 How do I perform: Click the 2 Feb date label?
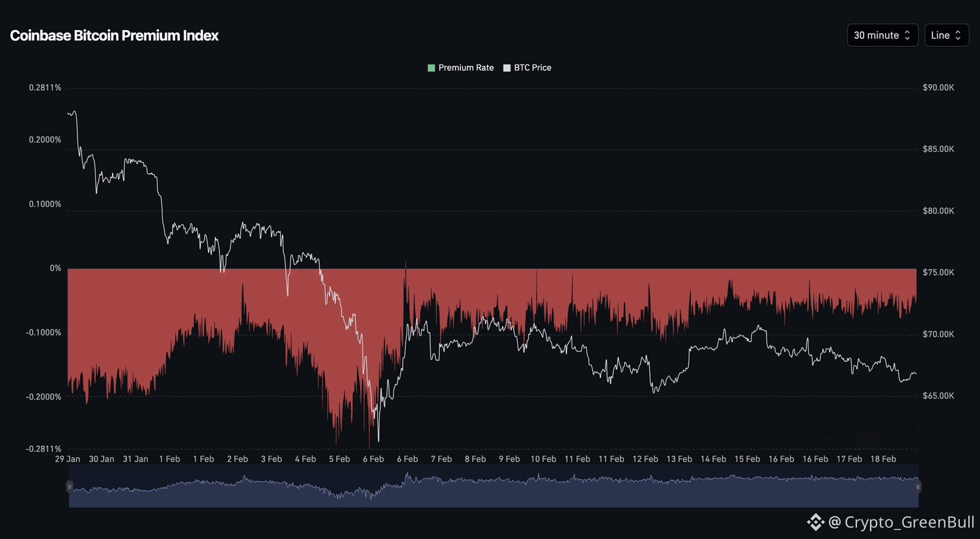[238, 459]
